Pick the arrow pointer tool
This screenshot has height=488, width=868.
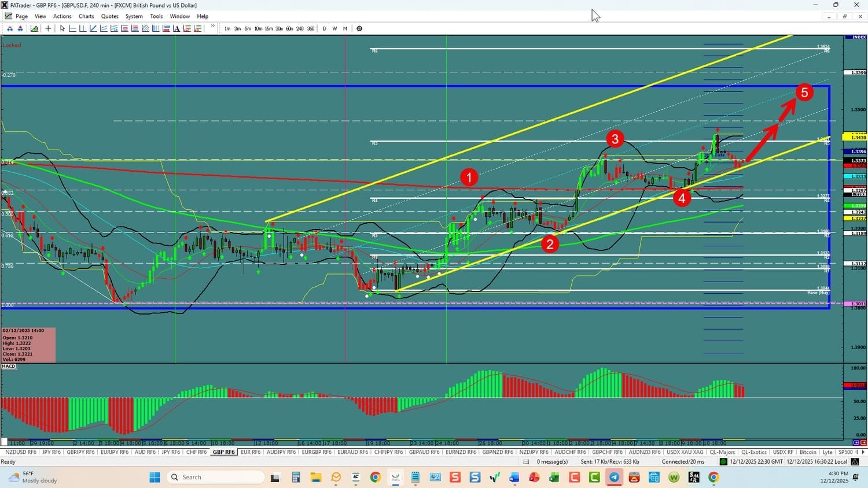click(62, 28)
